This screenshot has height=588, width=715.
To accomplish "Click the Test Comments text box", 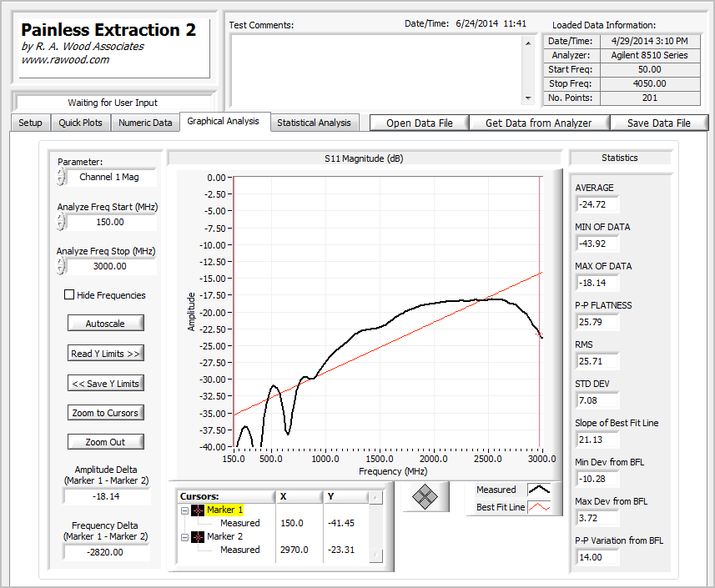I will coord(376,70).
